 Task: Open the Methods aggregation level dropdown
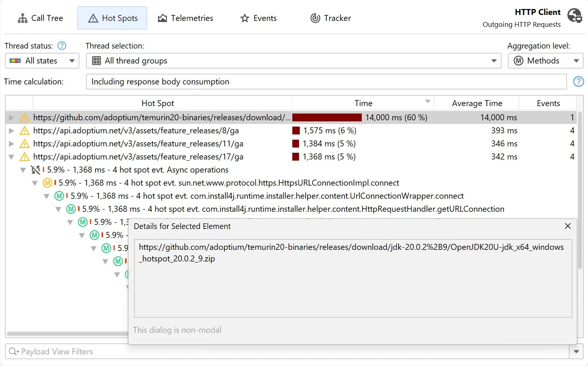click(x=545, y=61)
